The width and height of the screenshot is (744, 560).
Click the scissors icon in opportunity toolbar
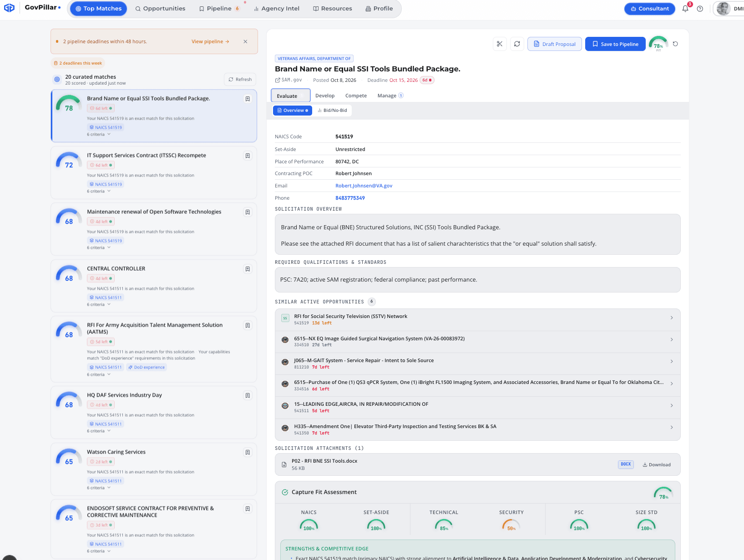pos(500,44)
